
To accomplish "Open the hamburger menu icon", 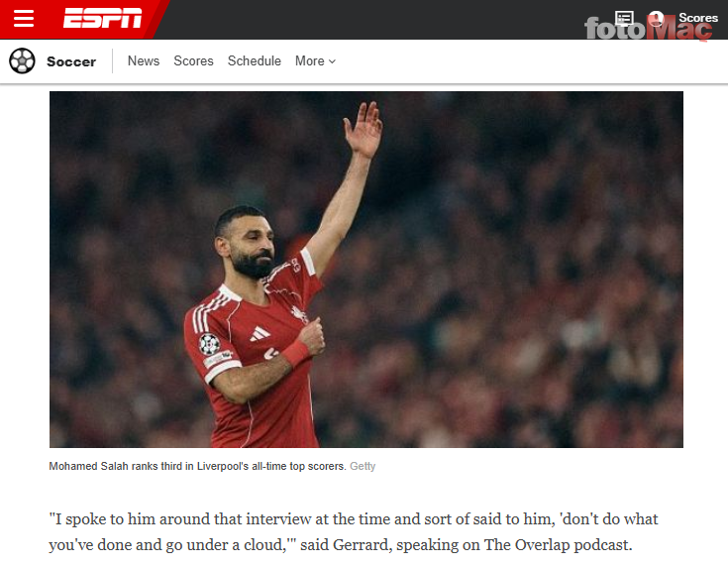I will click(x=23, y=19).
